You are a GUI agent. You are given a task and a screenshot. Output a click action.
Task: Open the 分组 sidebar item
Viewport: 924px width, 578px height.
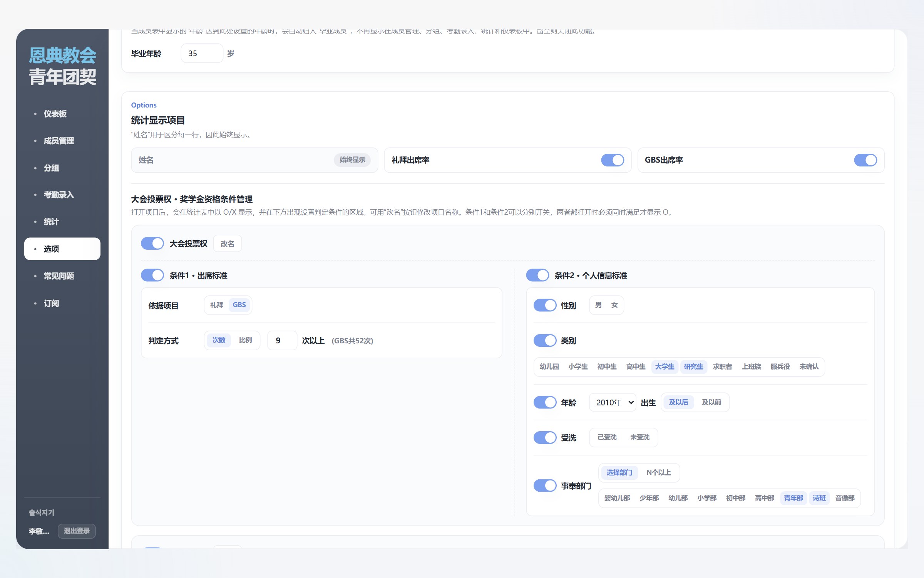[x=62, y=168]
